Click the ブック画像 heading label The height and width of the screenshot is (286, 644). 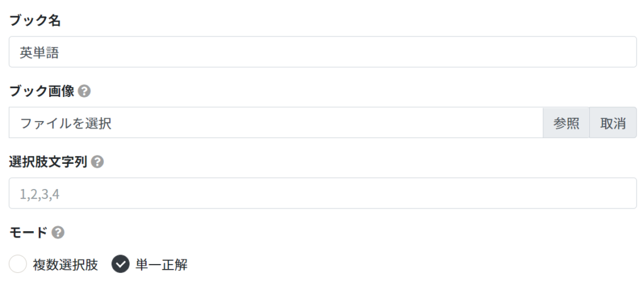42,91
